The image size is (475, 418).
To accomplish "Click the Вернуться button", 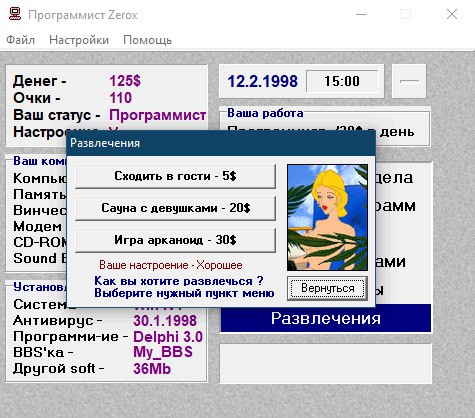I will 328,288.
